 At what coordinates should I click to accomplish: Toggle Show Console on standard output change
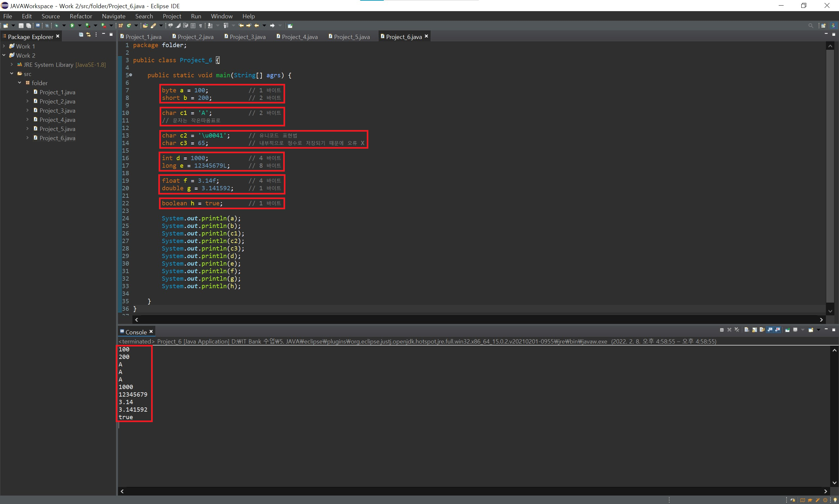tap(770, 330)
